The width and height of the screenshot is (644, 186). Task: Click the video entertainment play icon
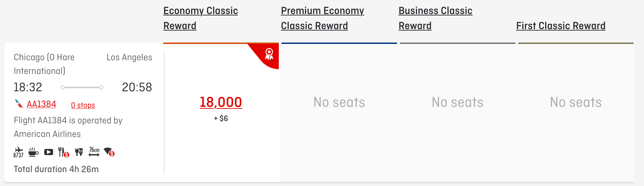click(x=49, y=152)
